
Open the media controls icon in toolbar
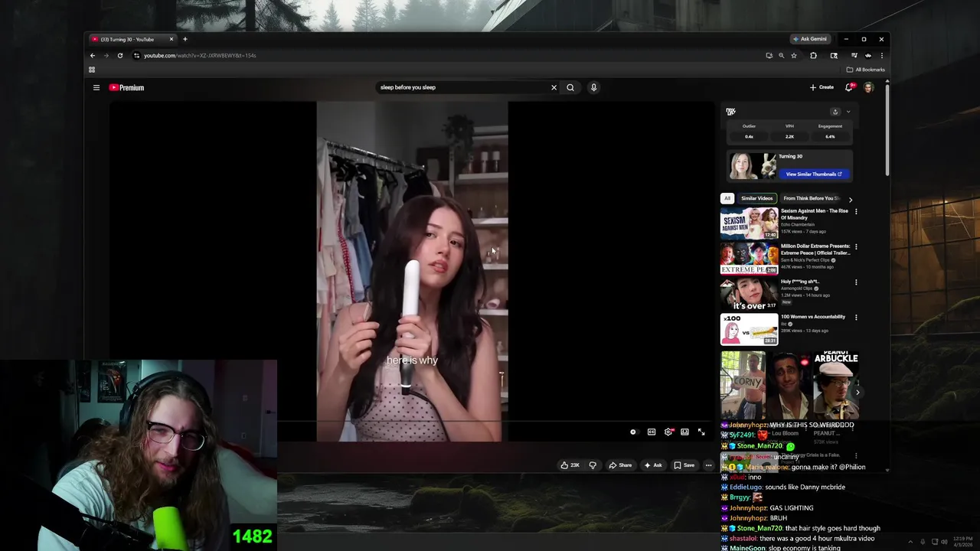[854, 55]
